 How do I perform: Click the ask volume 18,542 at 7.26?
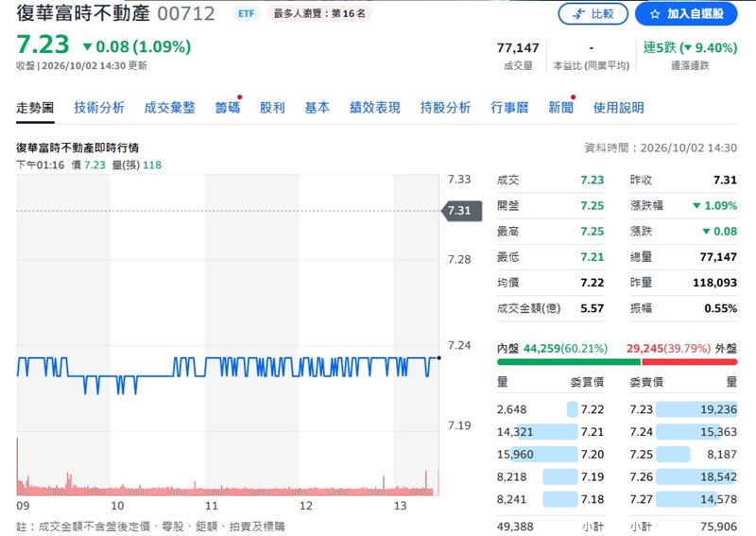point(718,476)
